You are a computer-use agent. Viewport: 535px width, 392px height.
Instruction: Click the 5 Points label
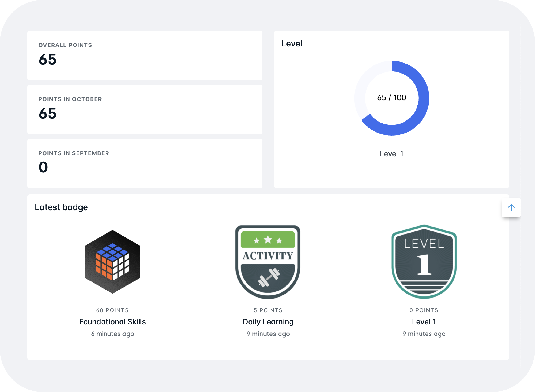tap(268, 310)
